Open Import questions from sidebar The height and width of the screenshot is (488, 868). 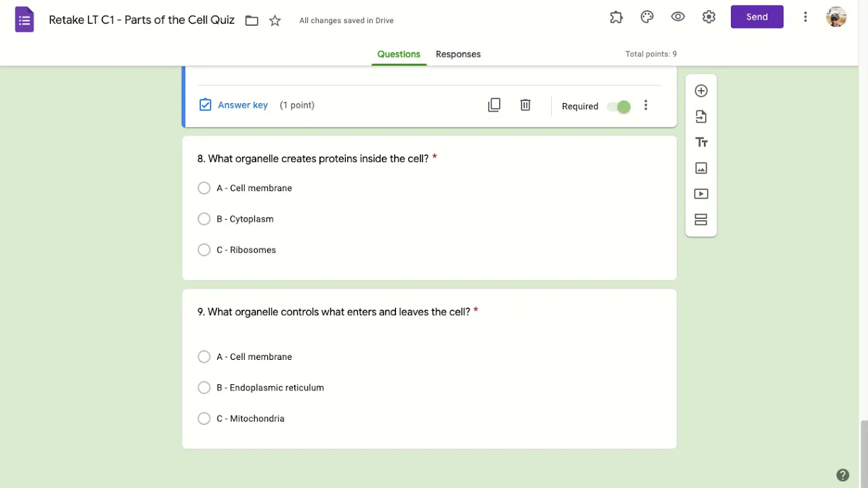click(701, 117)
